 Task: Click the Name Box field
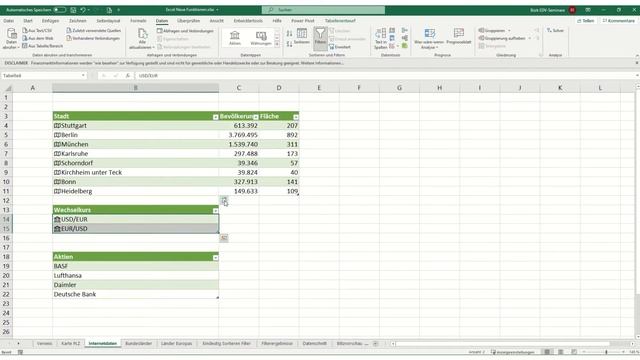[43, 76]
